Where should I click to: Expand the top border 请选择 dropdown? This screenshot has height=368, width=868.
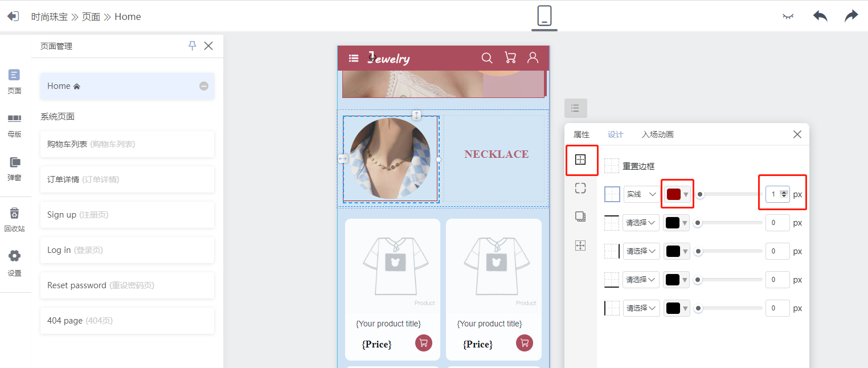tap(641, 223)
